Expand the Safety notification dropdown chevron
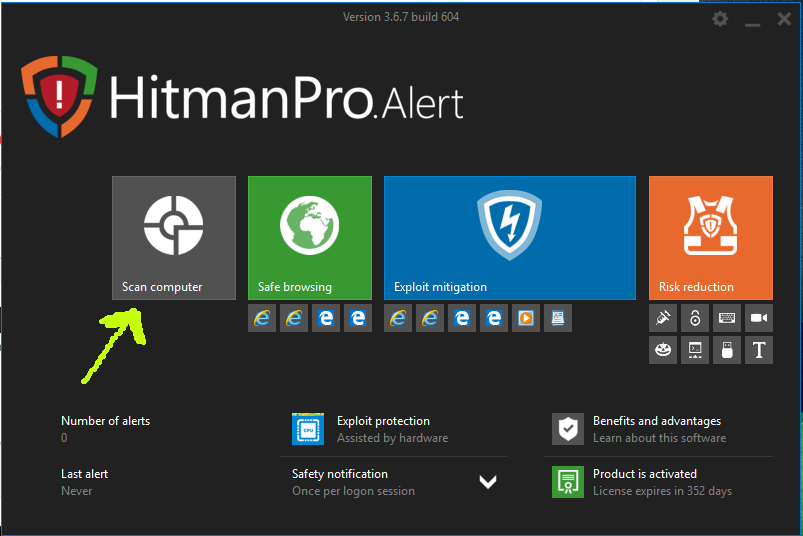Image resolution: width=803 pixels, height=536 pixels. click(488, 482)
